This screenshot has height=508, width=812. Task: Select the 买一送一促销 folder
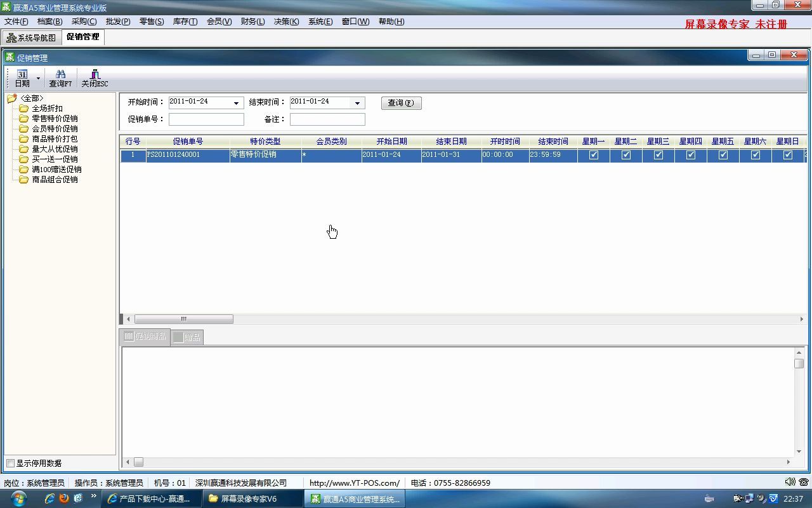click(x=49, y=159)
